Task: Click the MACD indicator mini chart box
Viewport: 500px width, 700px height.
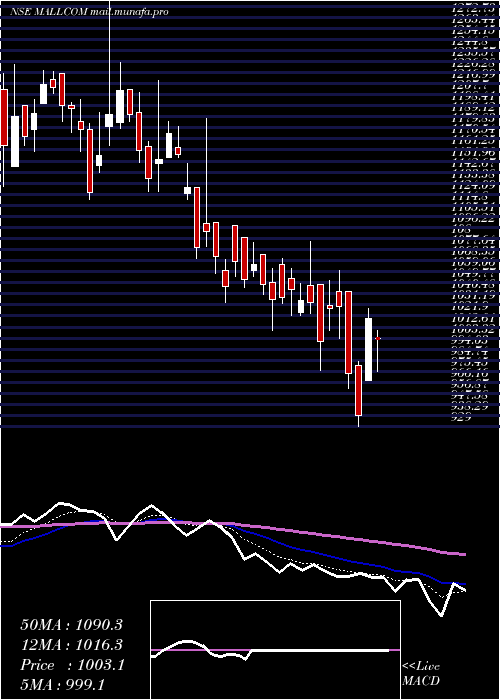Action: pyautogui.click(x=275, y=650)
